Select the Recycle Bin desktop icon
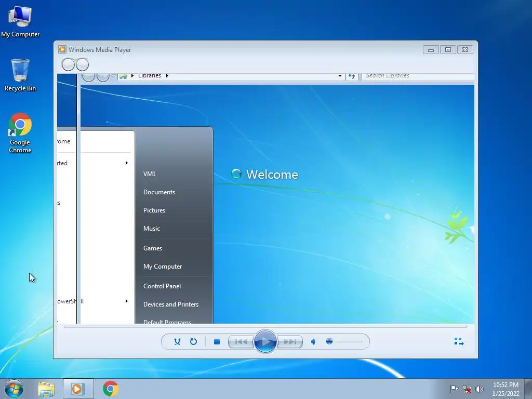The image size is (532, 399). coord(20,75)
